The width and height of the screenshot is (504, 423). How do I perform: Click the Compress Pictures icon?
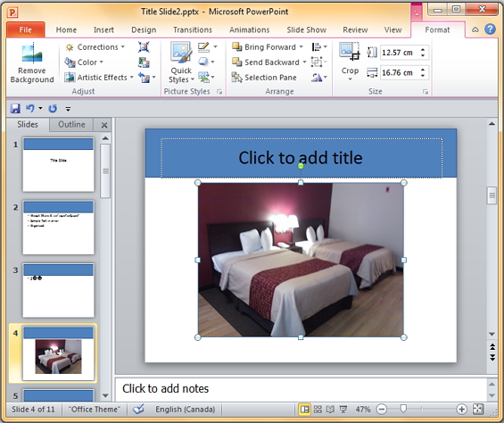point(144,47)
